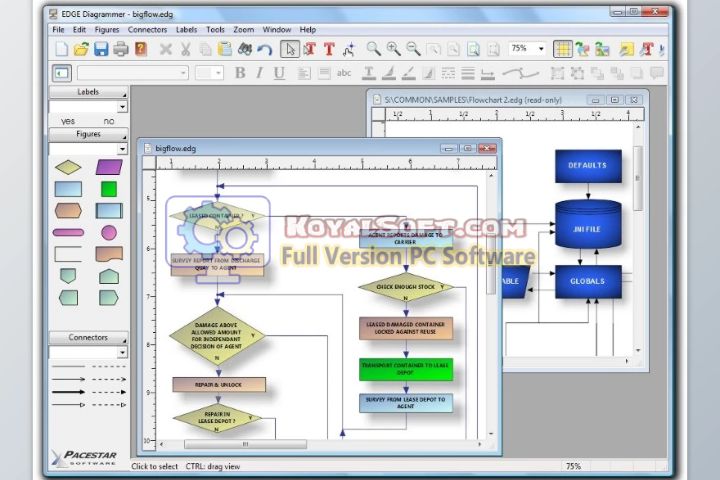The image size is (720, 480).
Task: Open the Window menu
Action: point(277,29)
